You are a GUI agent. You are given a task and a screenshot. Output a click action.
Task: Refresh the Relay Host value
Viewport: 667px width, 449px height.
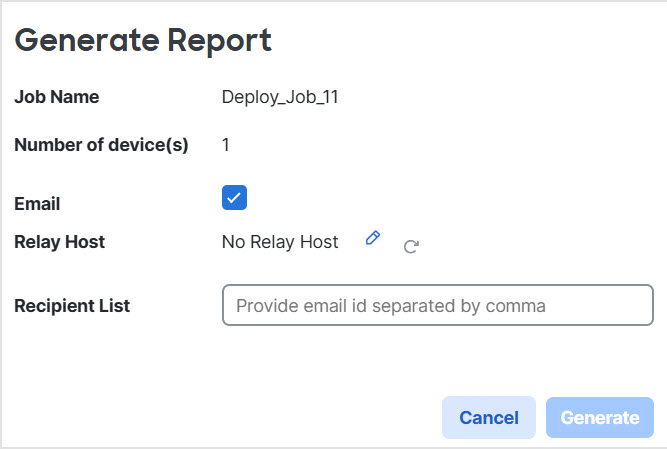point(410,246)
